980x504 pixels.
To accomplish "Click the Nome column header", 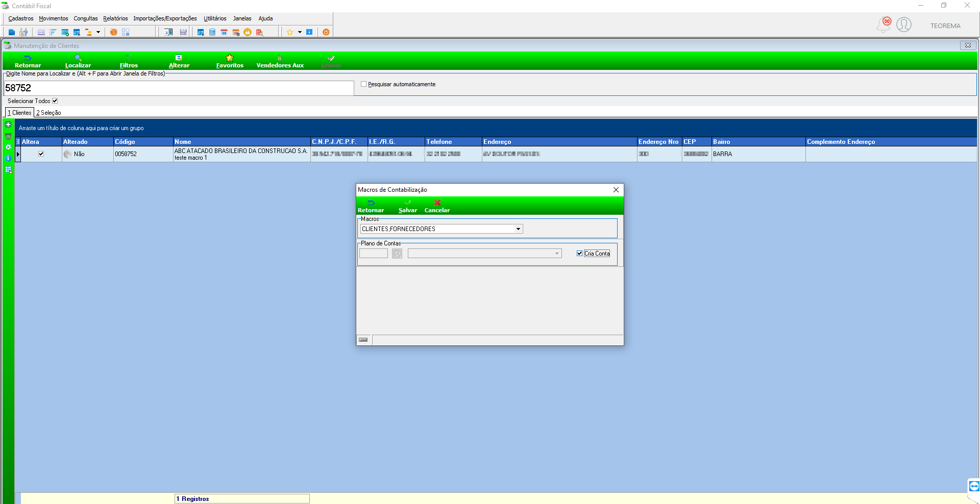I will 242,142.
